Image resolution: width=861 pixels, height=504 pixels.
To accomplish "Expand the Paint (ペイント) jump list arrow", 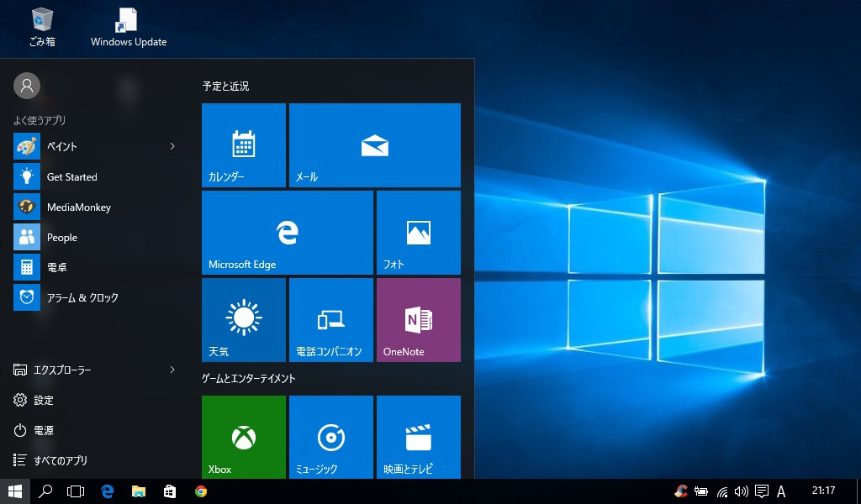I will click(x=172, y=146).
